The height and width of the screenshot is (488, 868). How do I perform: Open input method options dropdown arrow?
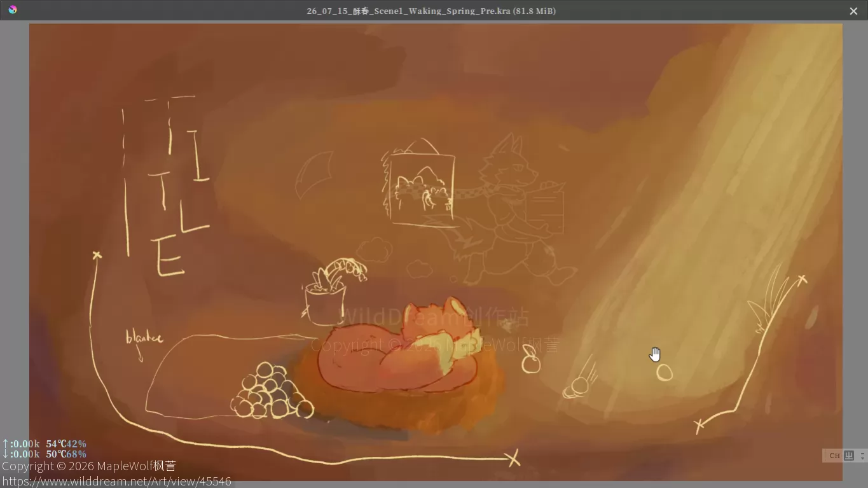point(862,456)
